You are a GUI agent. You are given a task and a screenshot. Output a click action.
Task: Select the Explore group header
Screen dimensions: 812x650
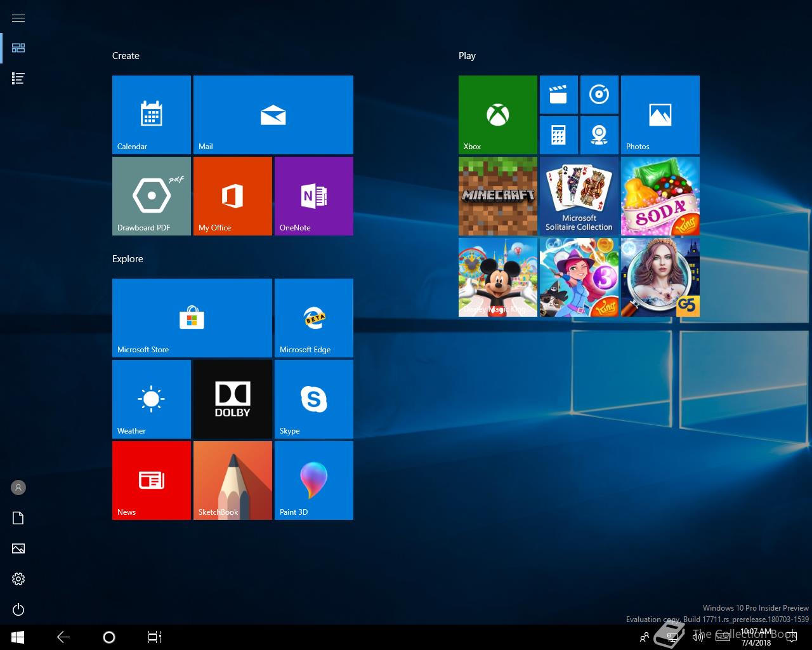(128, 259)
